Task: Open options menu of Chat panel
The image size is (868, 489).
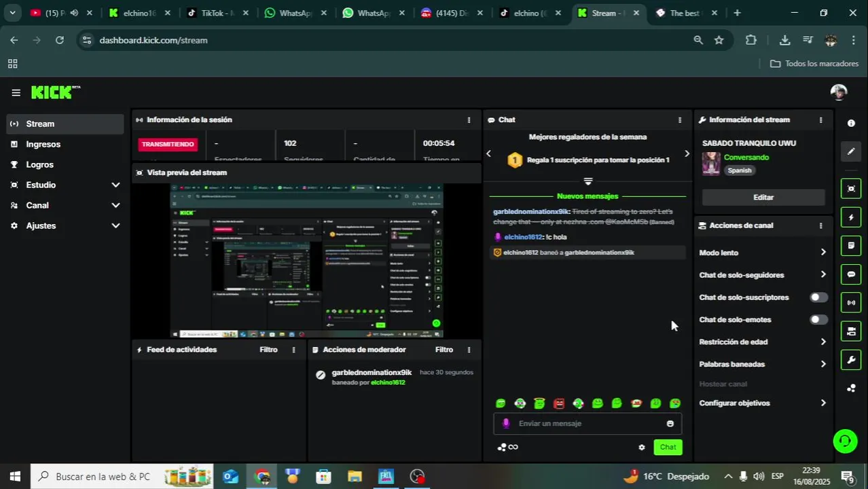Action: pyautogui.click(x=680, y=120)
